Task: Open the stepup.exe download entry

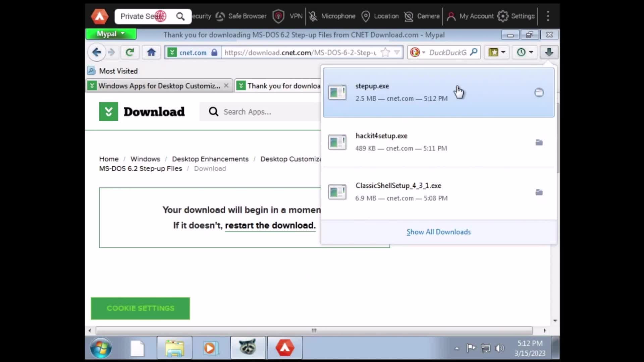Action: pos(439,93)
